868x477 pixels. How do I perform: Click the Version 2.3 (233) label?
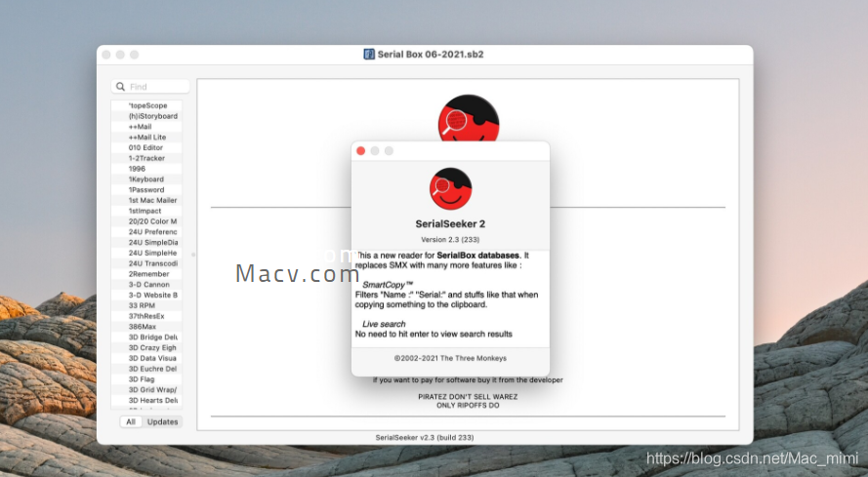coord(450,240)
